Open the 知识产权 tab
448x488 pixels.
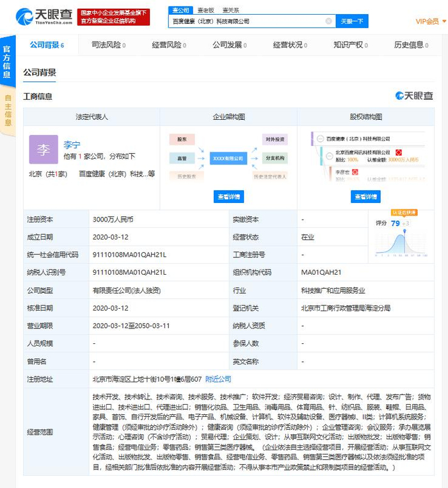click(x=351, y=45)
